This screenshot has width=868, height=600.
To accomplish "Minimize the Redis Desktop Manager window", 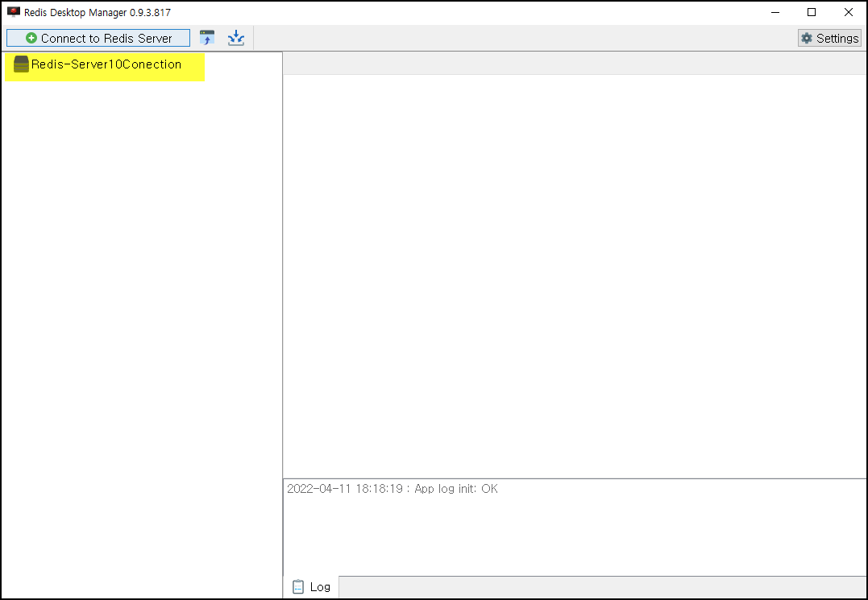I will coord(775,12).
